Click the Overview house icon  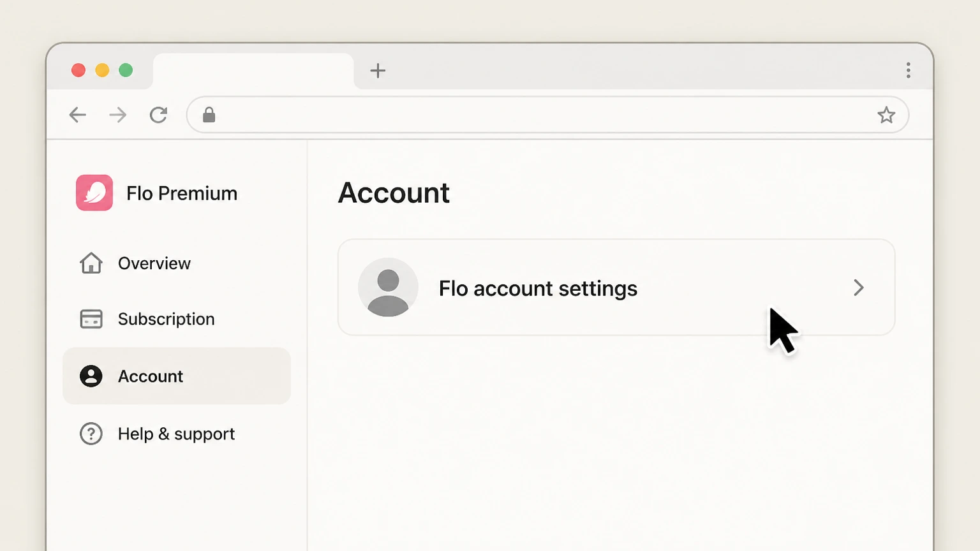click(91, 263)
